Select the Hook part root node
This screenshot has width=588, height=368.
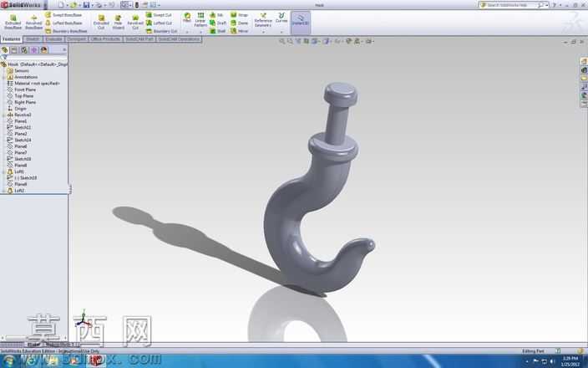click(x=34, y=64)
